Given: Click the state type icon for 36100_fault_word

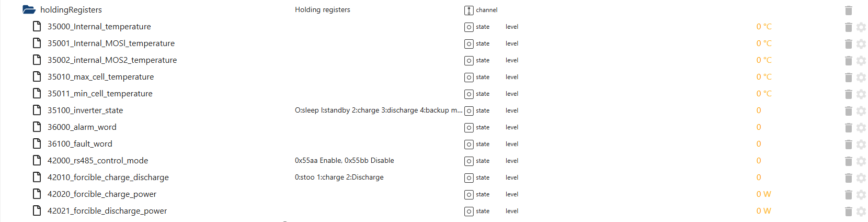Looking at the screenshot, I should point(469,144).
